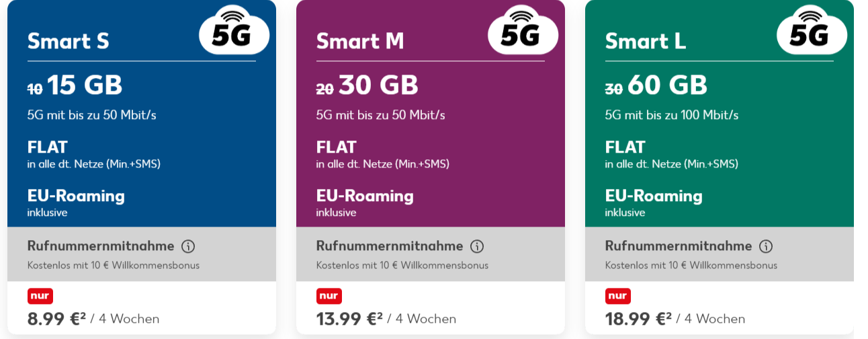
Task: Click the 5G cloud icon on Smart M
Action: coord(523,31)
